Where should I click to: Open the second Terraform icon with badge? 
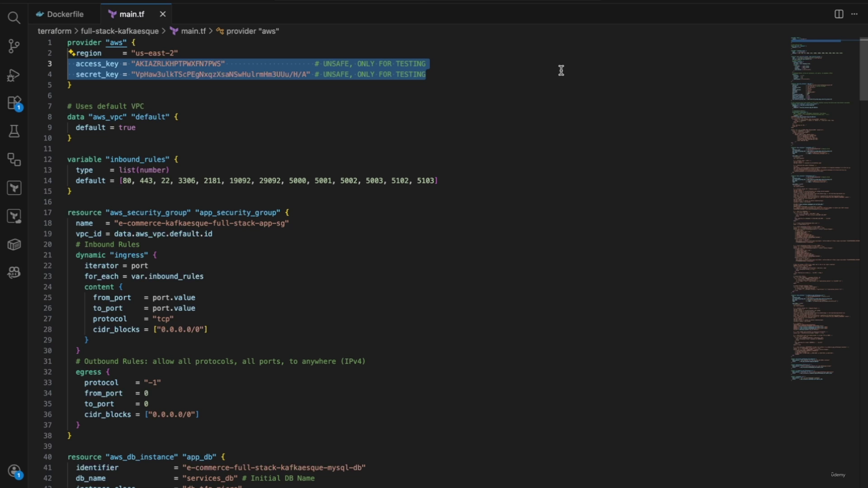coord(14,216)
